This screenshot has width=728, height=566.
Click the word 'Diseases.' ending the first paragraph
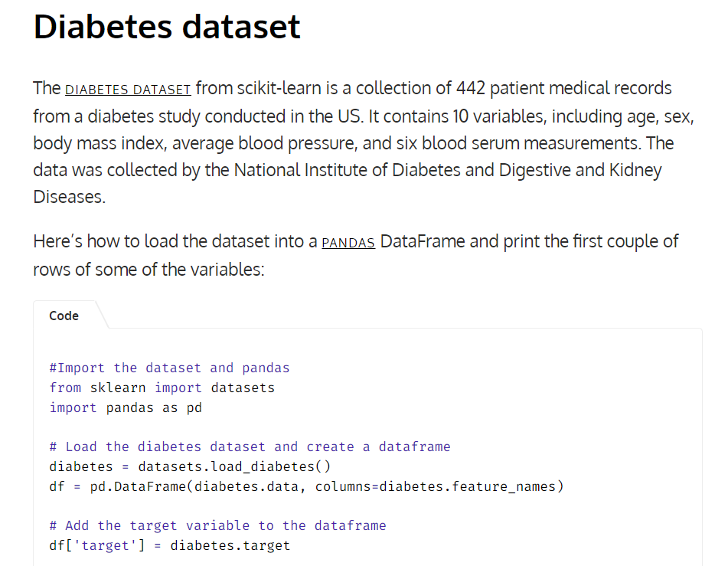pyautogui.click(x=70, y=197)
